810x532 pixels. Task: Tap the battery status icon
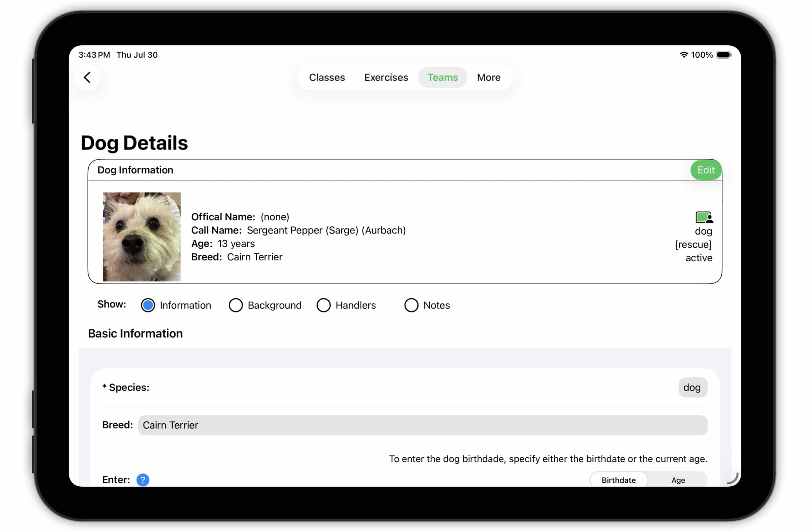point(724,55)
